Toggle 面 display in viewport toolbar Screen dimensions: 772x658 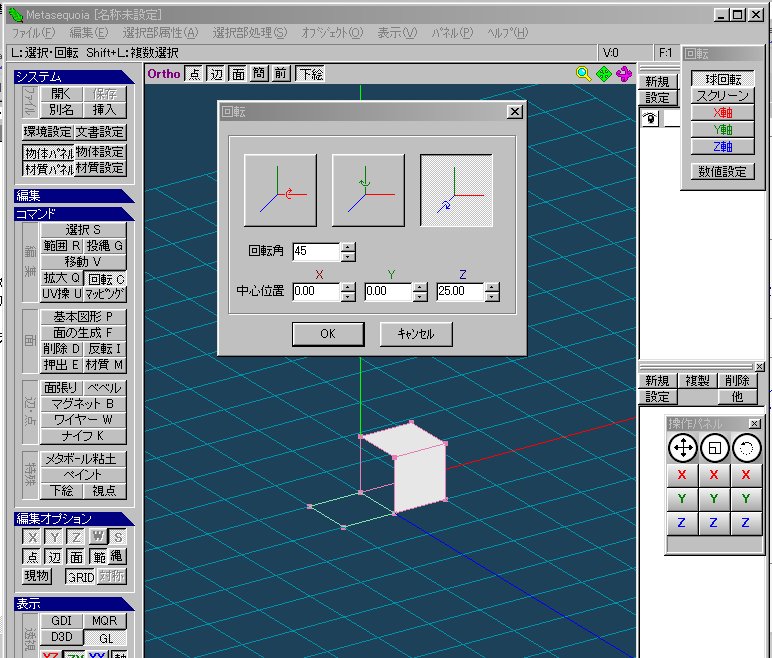238,74
